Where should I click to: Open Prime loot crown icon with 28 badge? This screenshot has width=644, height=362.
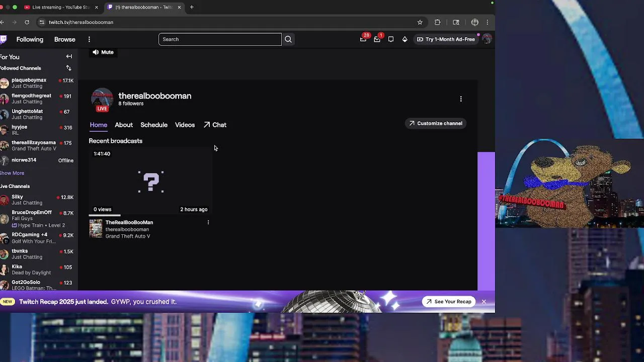[363, 39]
